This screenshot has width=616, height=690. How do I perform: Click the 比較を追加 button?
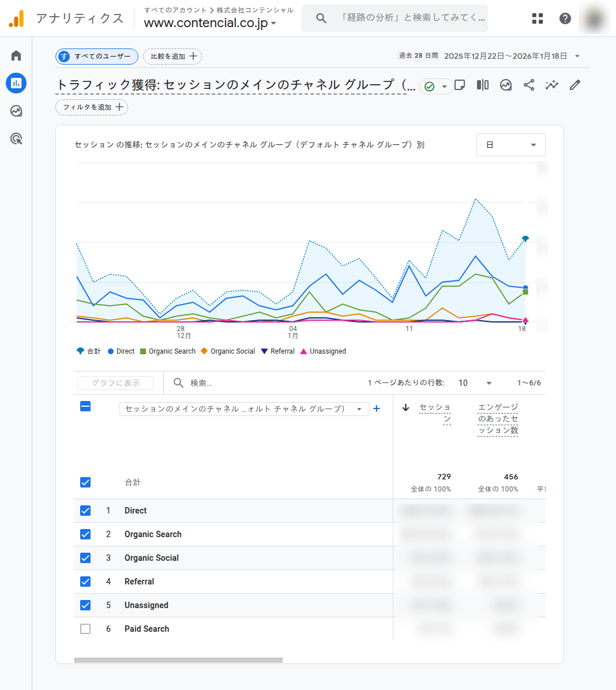(x=172, y=57)
